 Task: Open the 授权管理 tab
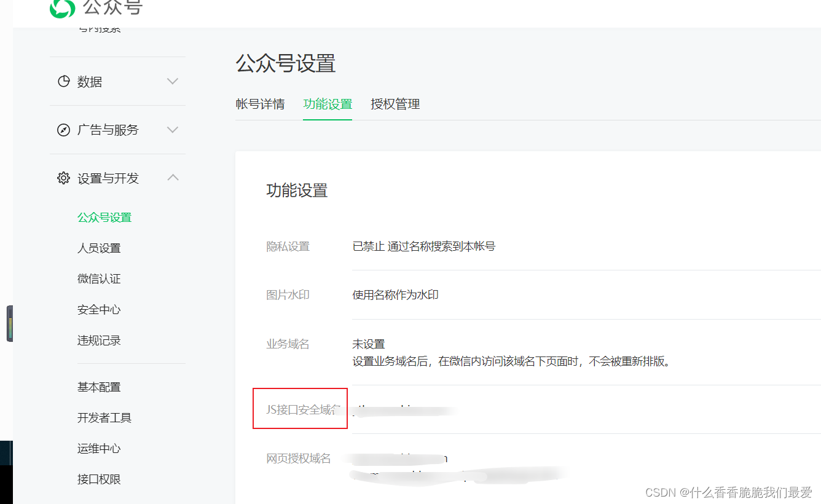click(x=395, y=104)
